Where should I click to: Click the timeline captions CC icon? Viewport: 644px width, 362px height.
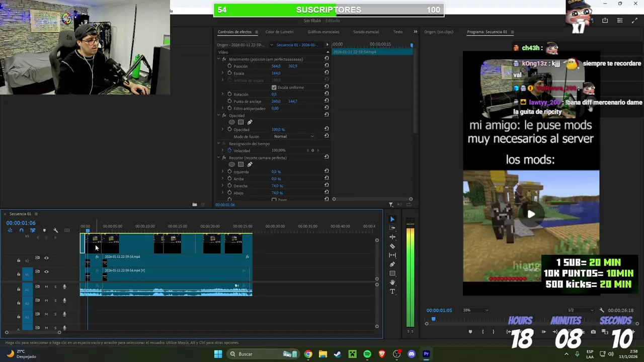coord(67,230)
